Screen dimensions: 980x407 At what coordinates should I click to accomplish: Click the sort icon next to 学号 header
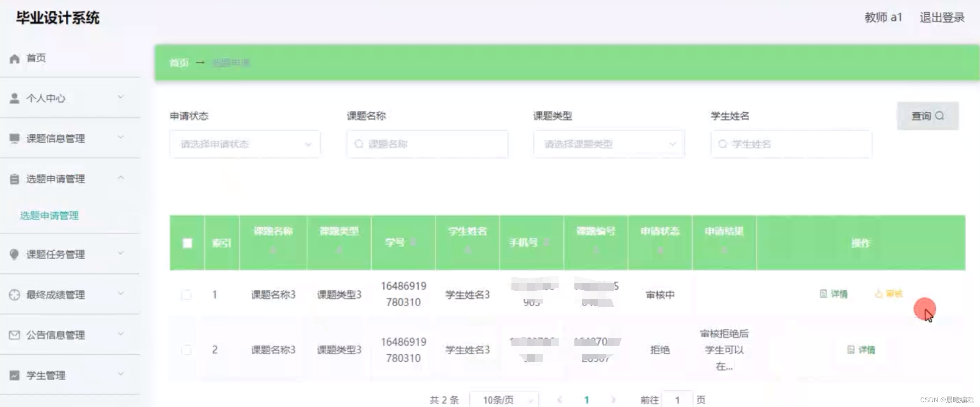[413, 242]
